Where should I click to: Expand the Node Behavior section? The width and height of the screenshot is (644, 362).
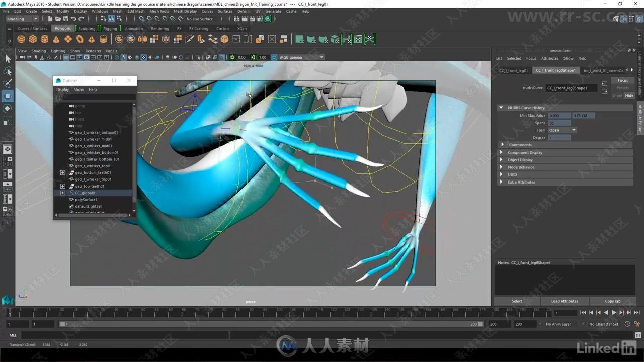click(501, 167)
